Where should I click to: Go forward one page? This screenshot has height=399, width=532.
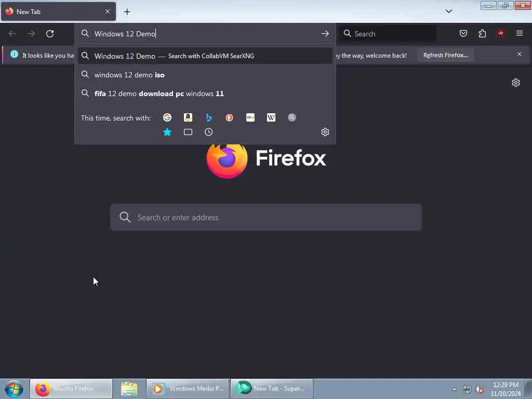(x=31, y=34)
